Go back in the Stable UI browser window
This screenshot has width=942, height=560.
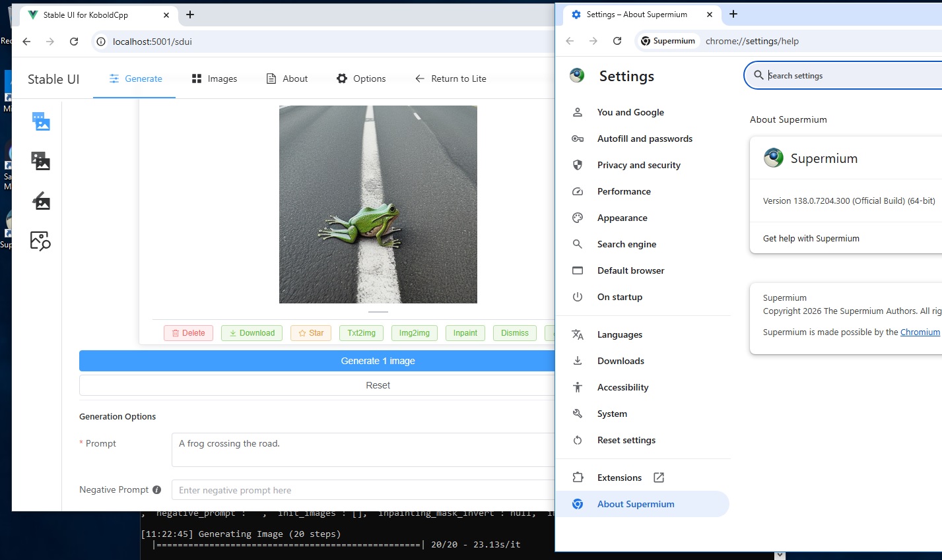pos(26,42)
